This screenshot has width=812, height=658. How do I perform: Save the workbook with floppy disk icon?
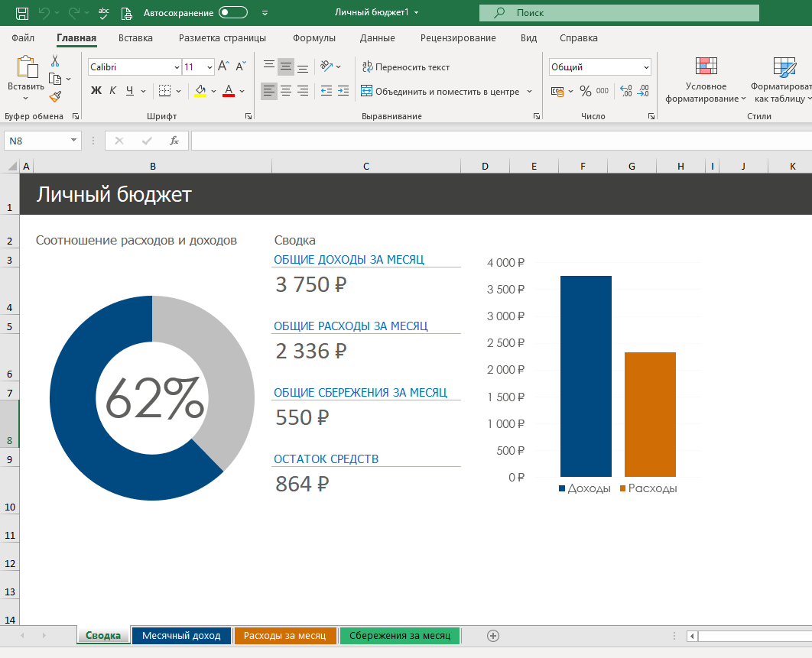point(21,13)
